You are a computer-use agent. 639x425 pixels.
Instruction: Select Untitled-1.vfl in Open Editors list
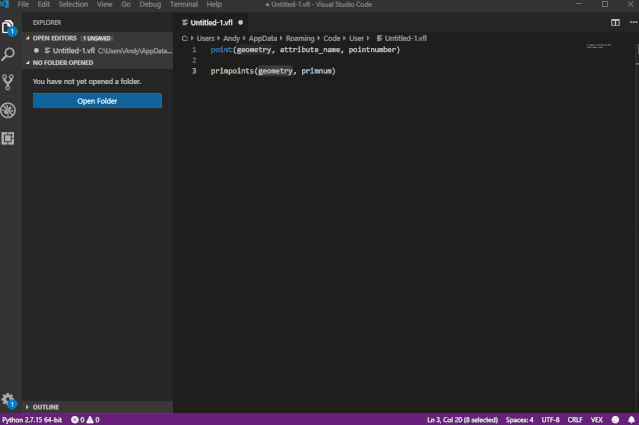point(98,51)
